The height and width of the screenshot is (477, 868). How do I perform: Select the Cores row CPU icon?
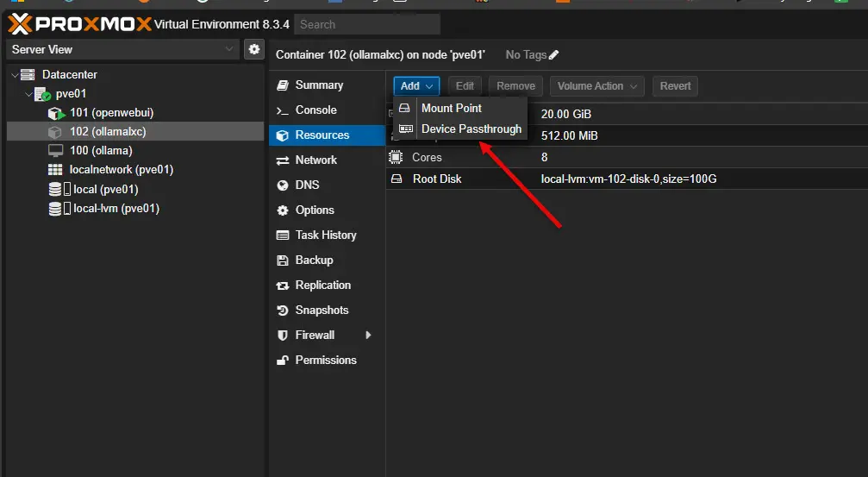[396, 157]
